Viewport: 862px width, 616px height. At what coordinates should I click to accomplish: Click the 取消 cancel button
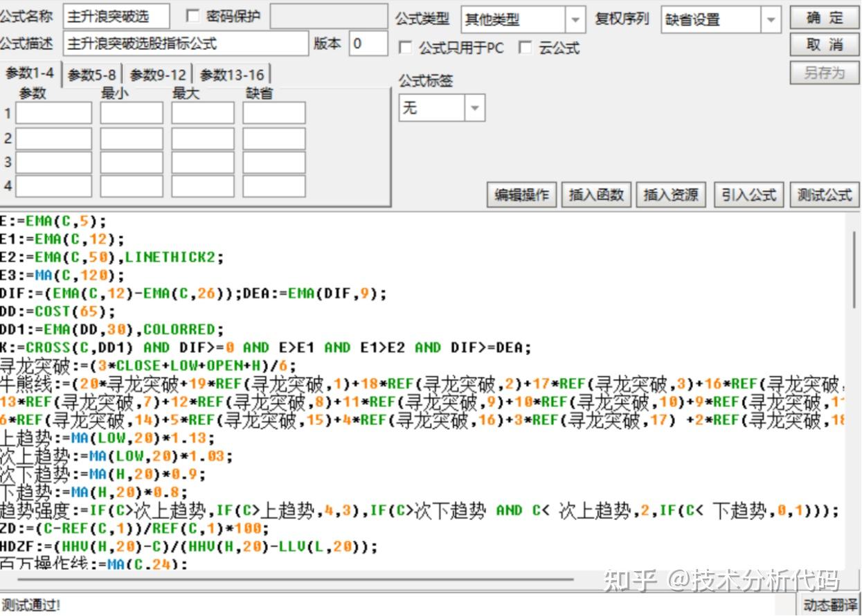[x=824, y=45]
